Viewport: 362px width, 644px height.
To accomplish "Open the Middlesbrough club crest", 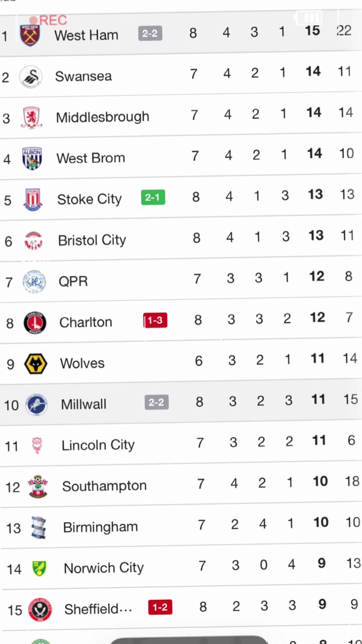I will [32, 118].
